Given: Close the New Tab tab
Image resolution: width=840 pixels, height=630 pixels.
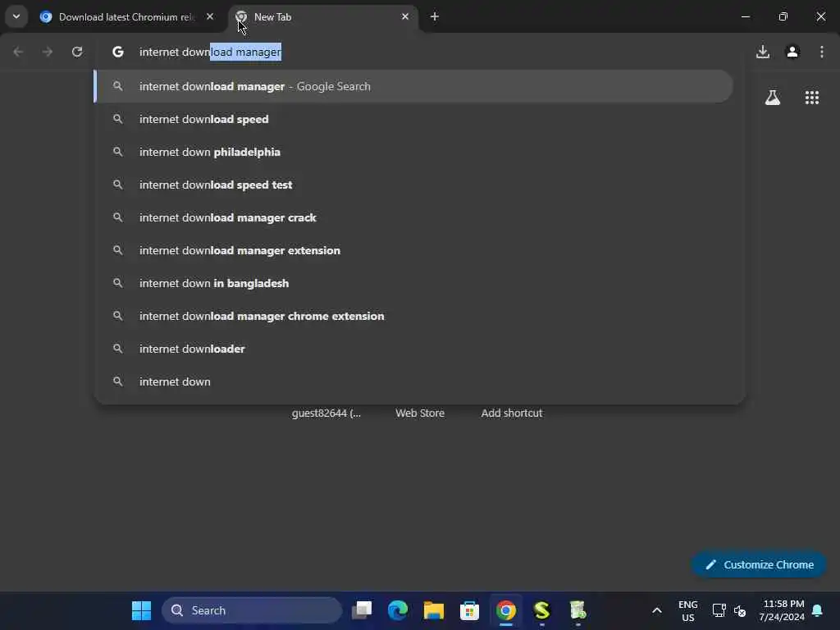Looking at the screenshot, I should click(x=405, y=16).
